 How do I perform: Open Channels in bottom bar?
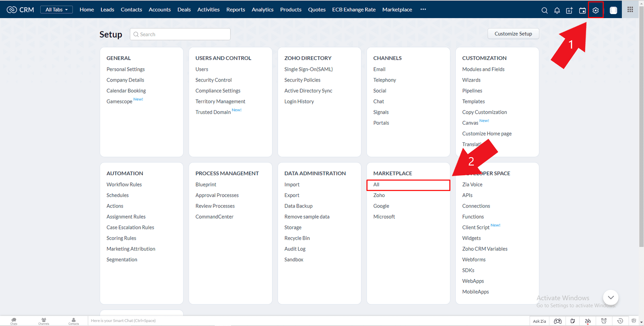43,321
